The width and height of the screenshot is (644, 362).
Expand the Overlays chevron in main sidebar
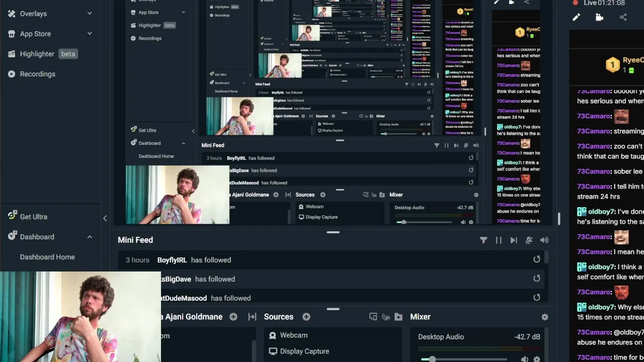click(90, 14)
